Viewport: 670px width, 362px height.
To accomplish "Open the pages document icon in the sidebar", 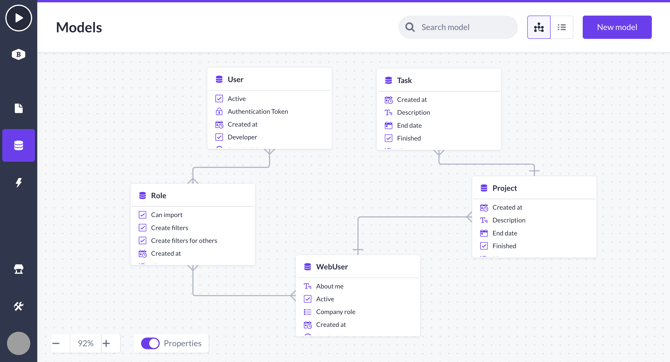I will tap(18, 108).
